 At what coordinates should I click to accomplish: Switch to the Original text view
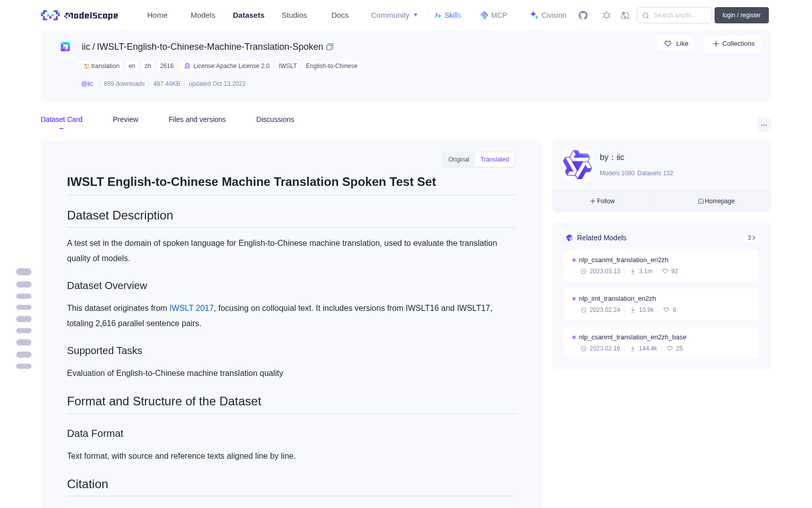(458, 160)
